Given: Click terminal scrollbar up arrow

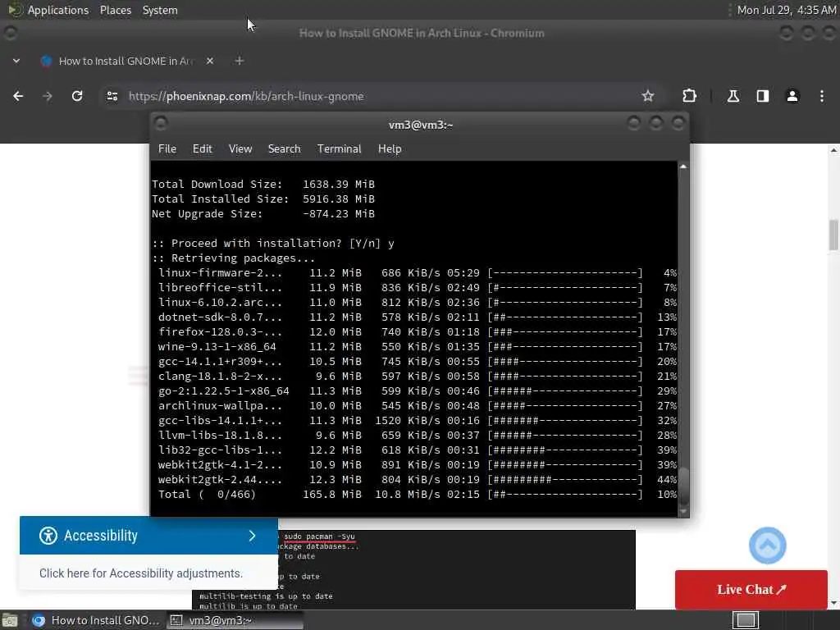Looking at the screenshot, I should pos(683,167).
